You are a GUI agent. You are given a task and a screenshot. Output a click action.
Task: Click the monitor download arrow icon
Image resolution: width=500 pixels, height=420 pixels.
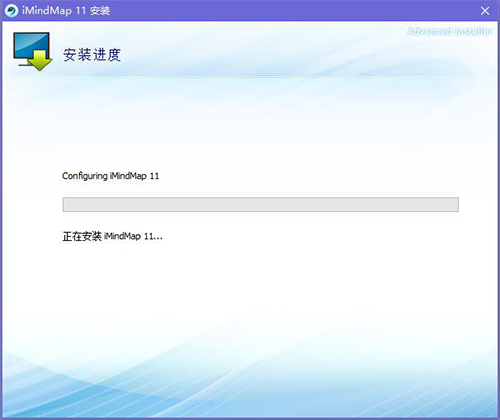click(33, 51)
